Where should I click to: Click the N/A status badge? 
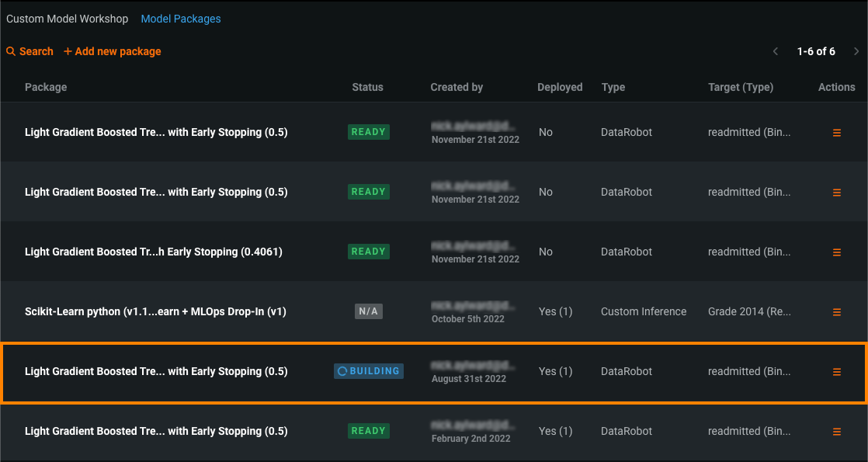pyautogui.click(x=368, y=311)
